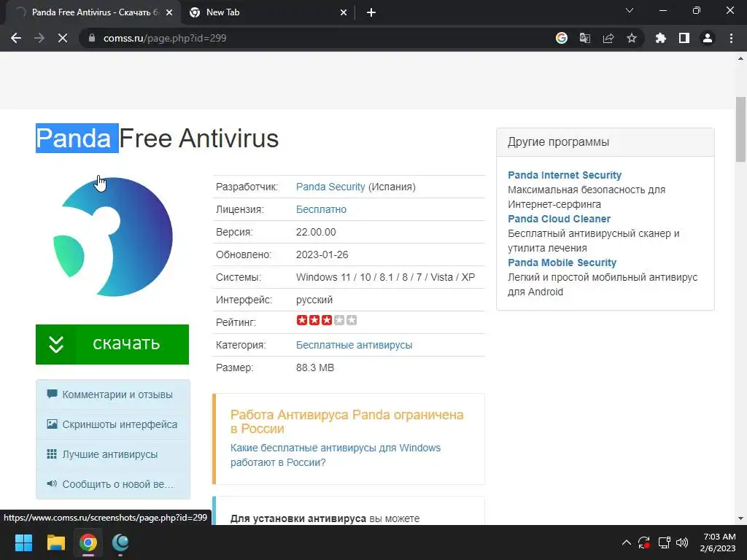The width and height of the screenshot is (747, 560).
Task: Open the Extensions puzzle icon
Action: coord(661,38)
